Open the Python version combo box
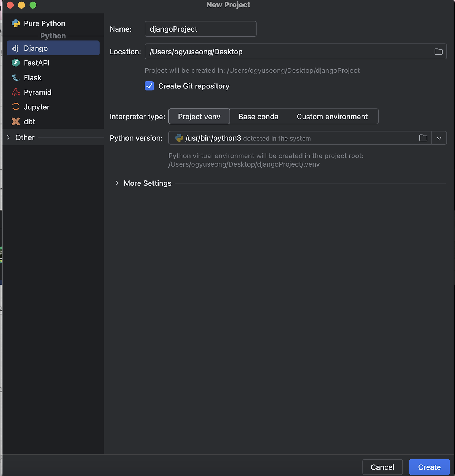Viewport: 455px width, 476px height. click(x=307, y=138)
